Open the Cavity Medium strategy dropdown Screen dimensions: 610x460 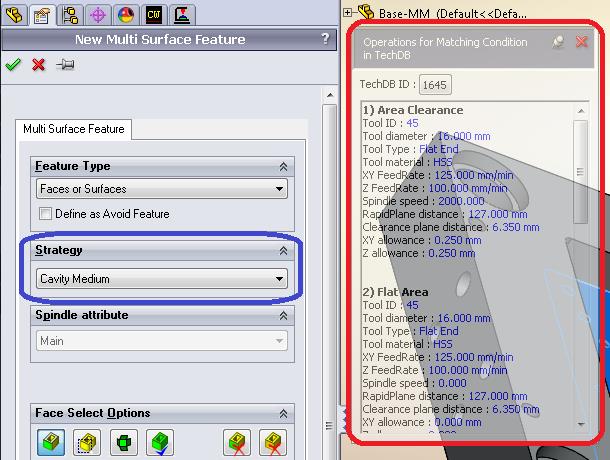(x=162, y=279)
